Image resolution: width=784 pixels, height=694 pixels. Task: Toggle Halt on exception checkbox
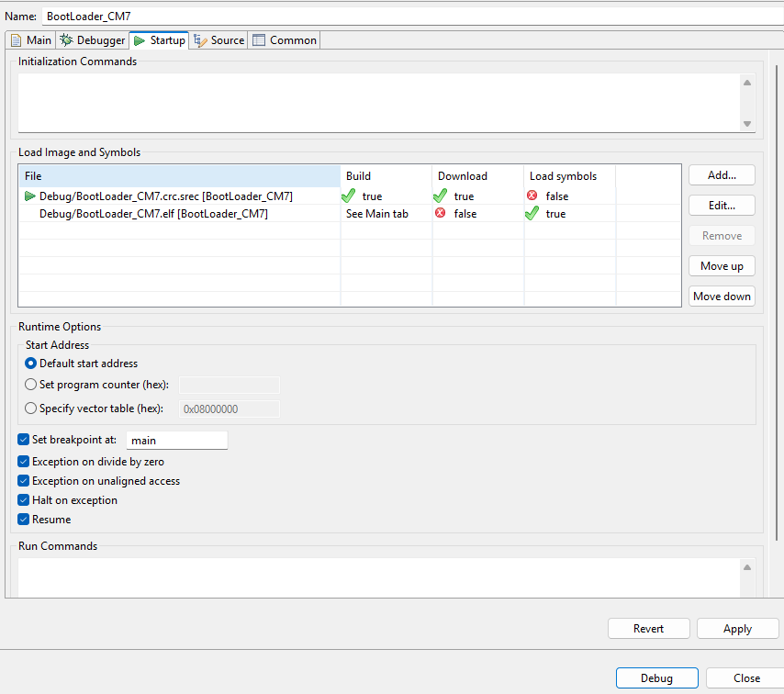[x=24, y=500]
